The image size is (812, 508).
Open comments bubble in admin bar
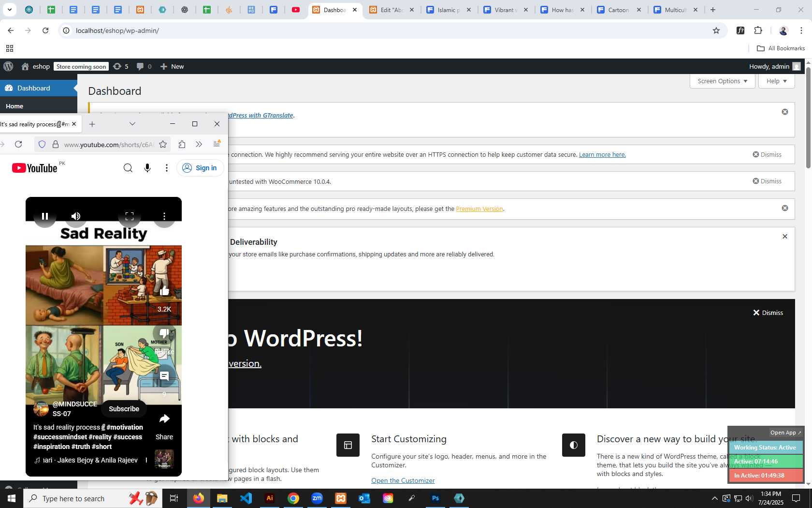tap(144, 66)
